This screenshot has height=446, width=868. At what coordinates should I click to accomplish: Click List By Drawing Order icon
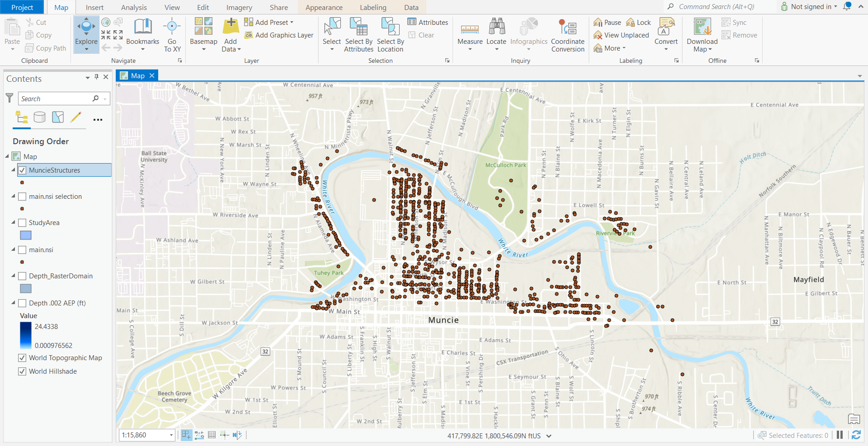[x=22, y=117]
